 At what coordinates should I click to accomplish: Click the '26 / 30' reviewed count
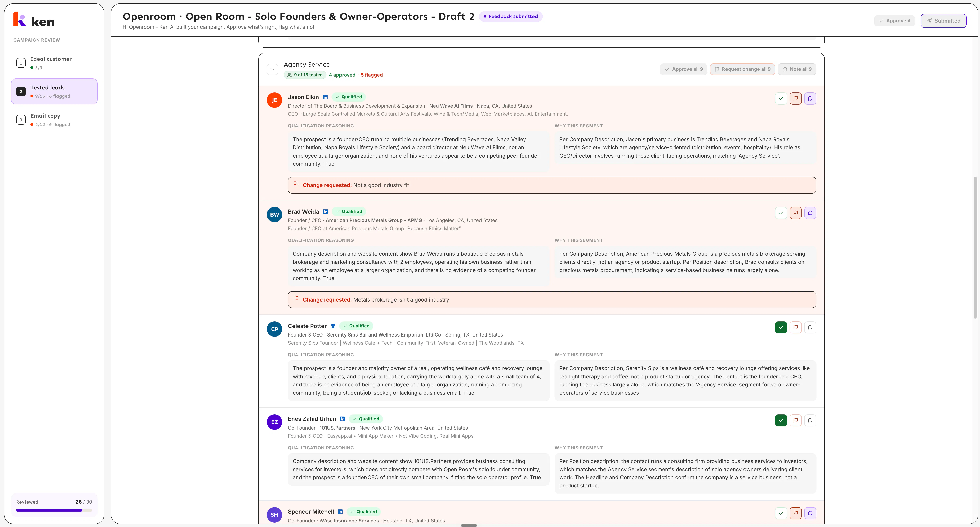point(84,502)
